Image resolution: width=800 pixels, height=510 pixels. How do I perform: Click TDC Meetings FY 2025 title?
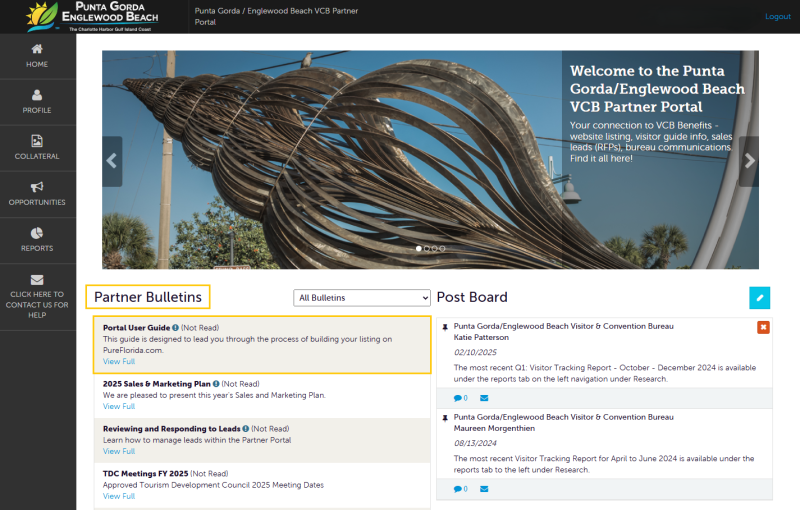145,474
